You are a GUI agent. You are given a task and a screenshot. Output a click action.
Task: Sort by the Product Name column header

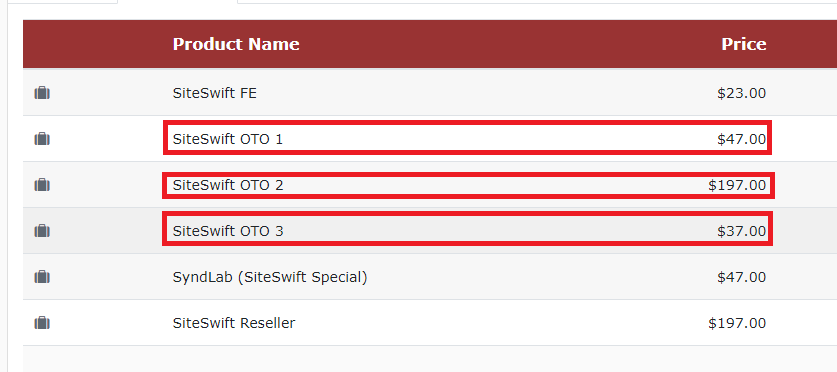tap(236, 44)
